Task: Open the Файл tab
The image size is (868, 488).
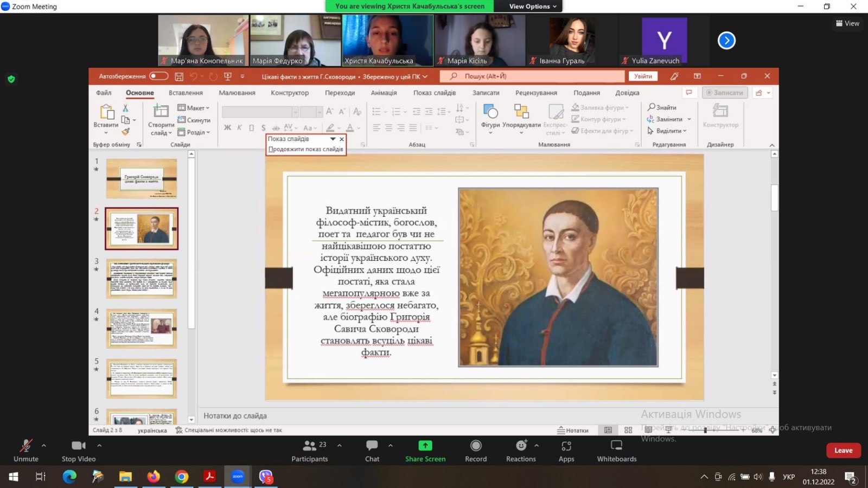Action: (x=104, y=93)
